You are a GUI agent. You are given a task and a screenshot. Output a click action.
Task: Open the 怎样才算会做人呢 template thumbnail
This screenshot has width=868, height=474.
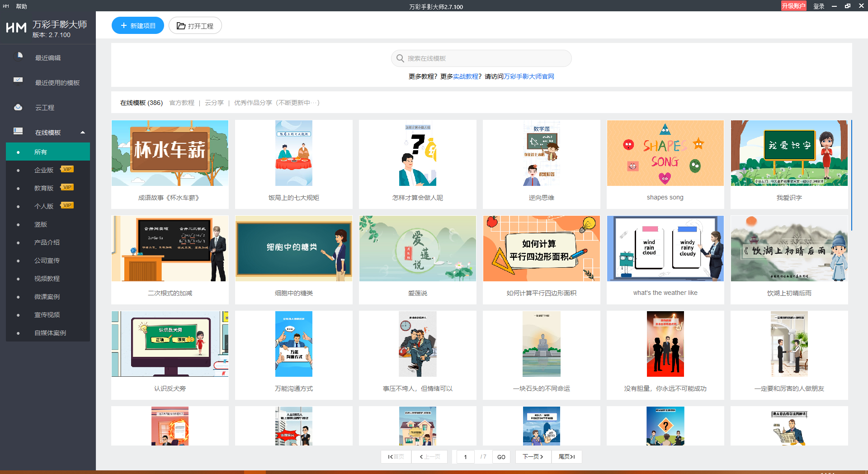pos(418,153)
